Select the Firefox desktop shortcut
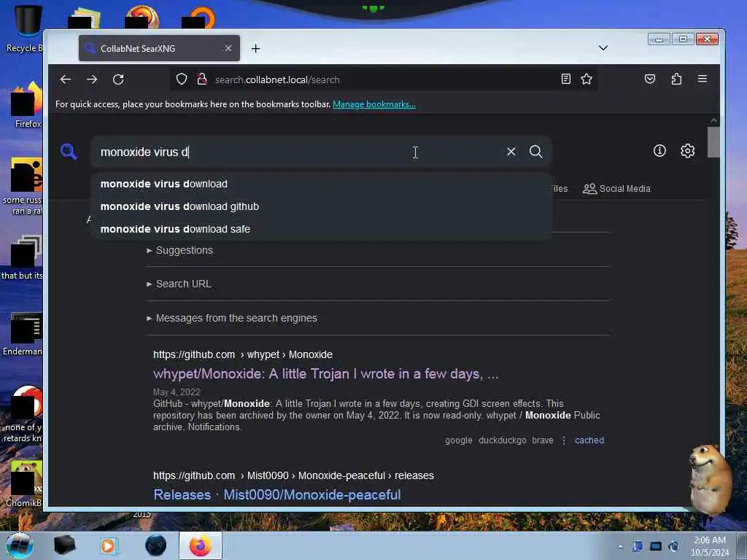 [x=28, y=105]
